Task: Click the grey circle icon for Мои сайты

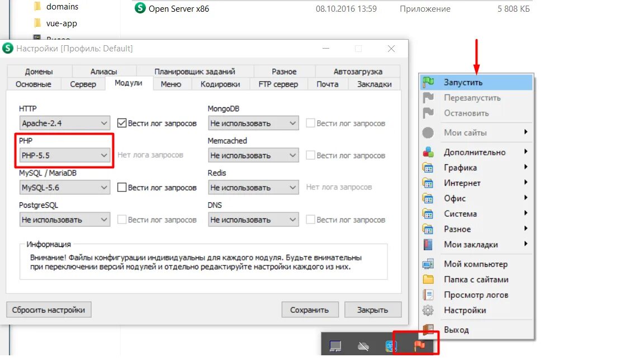Action: click(x=428, y=132)
